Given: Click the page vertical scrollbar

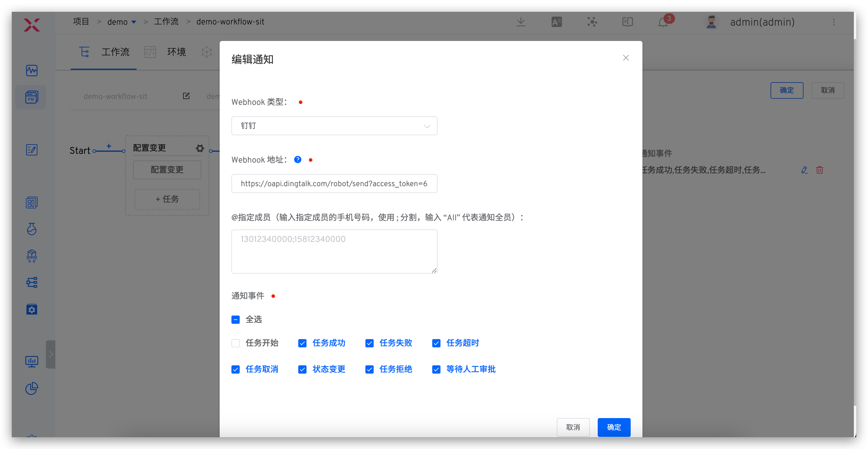Looking at the screenshot, I should [855, 222].
